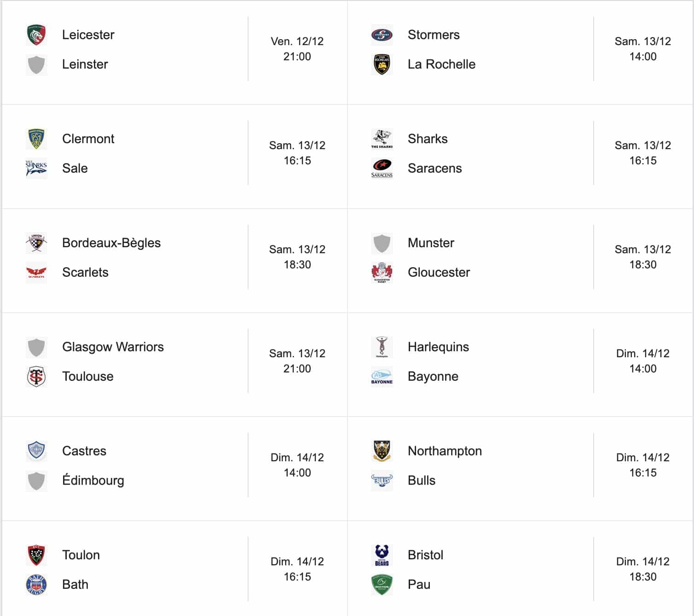
Task: Click the gray placeholder shield beside Leinster
Action: pos(36,64)
